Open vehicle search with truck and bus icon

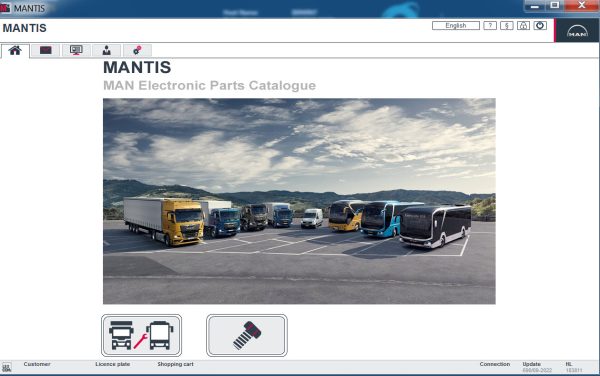coord(142,335)
